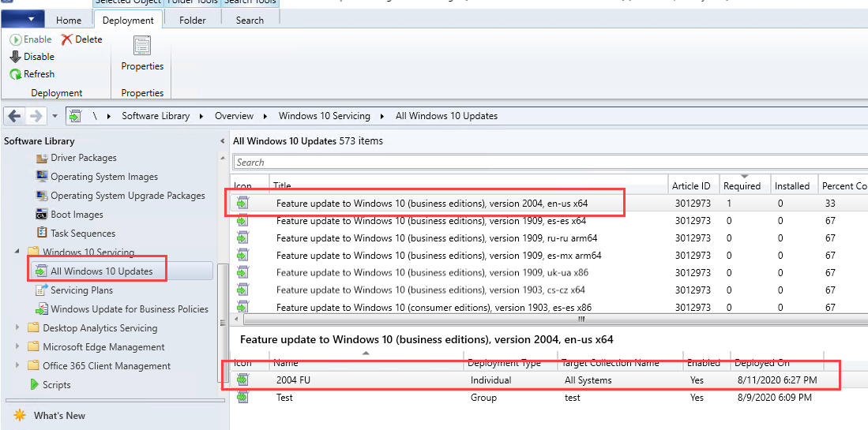Select consumer editions 1903 es-es x86 update
868x430 pixels.
(x=549, y=307)
